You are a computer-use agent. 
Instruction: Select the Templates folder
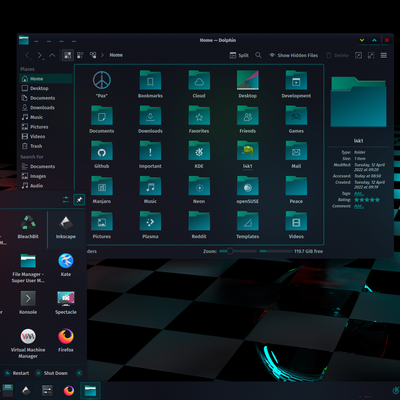tap(248, 225)
